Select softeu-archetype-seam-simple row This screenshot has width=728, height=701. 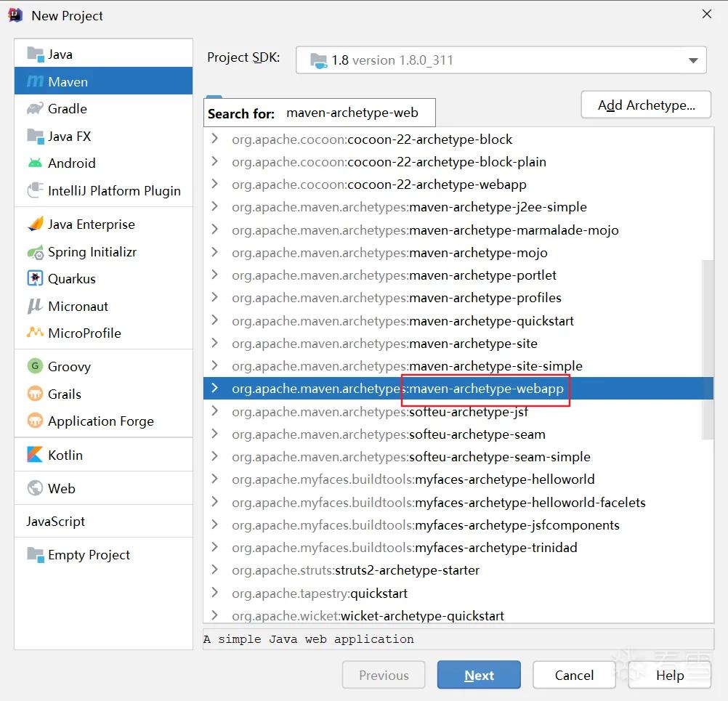point(458,457)
